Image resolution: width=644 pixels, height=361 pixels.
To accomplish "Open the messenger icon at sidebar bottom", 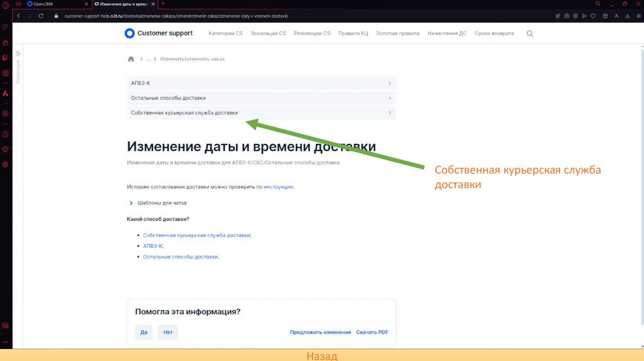I will click(x=5, y=325).
